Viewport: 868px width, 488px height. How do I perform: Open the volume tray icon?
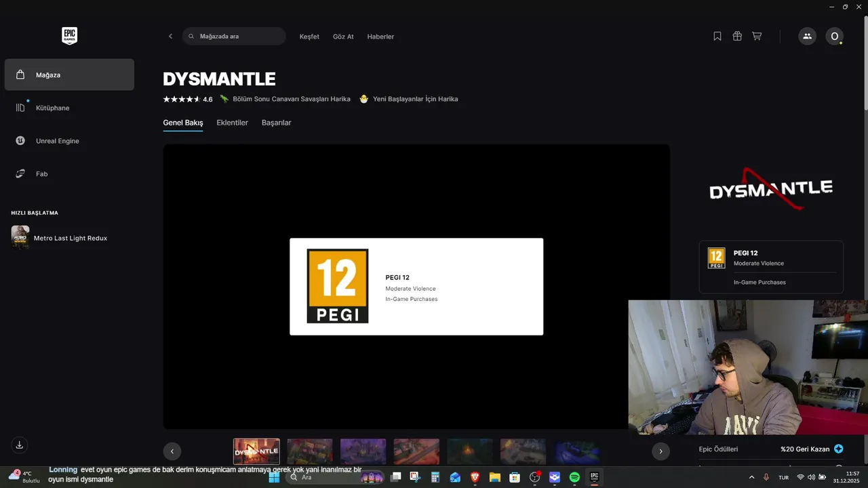(x=812, y=477)
